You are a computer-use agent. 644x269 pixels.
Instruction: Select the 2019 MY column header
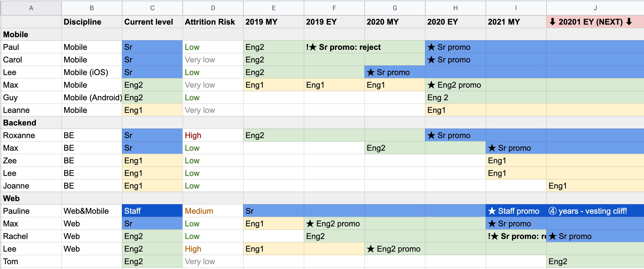(x=262, y=22)
